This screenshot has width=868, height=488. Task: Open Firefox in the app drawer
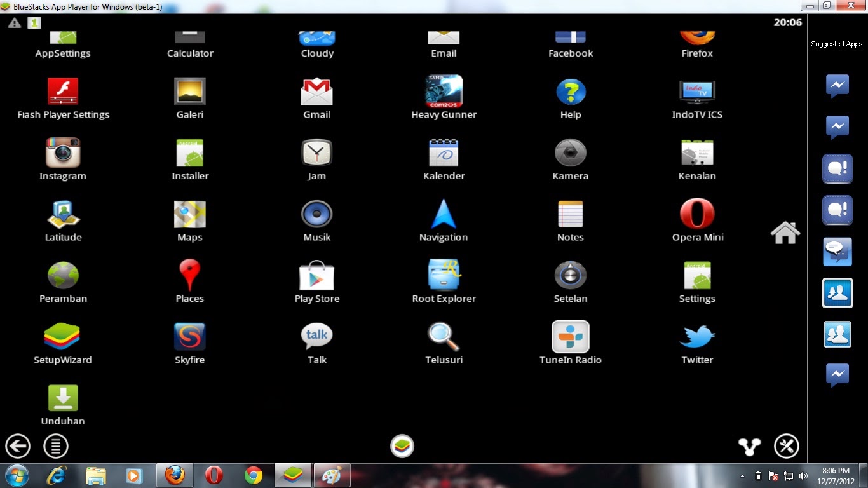click(697, 37)
